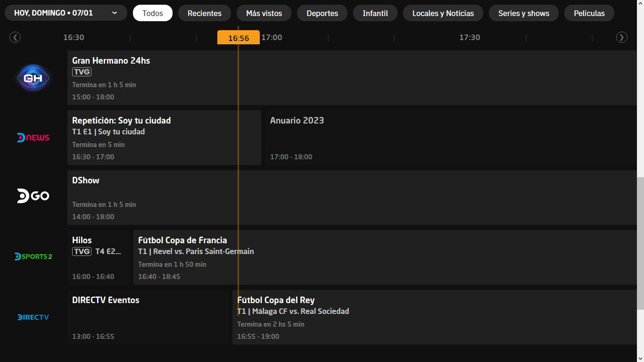Select the Anuario 2023 program card

pyautogui.click(x=451, y=138)
